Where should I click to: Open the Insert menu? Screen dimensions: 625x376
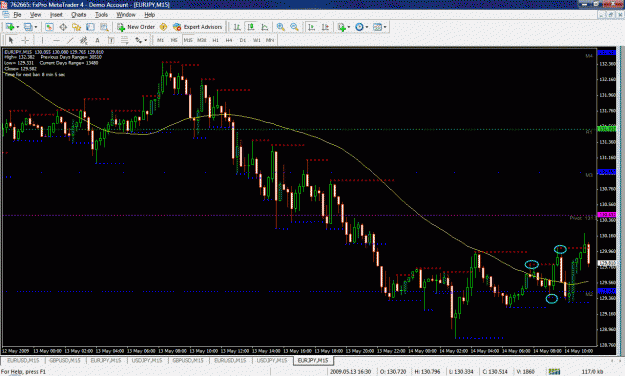56,15
